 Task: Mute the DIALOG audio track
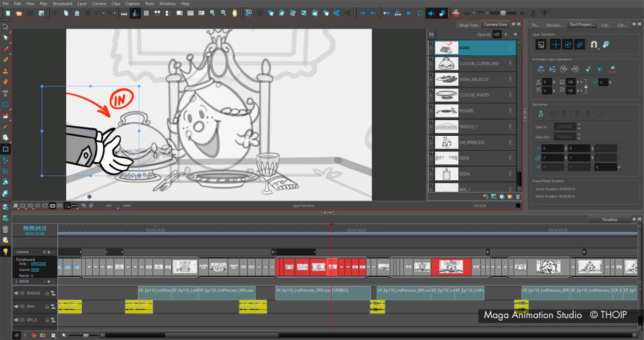[x=16, y=293]
